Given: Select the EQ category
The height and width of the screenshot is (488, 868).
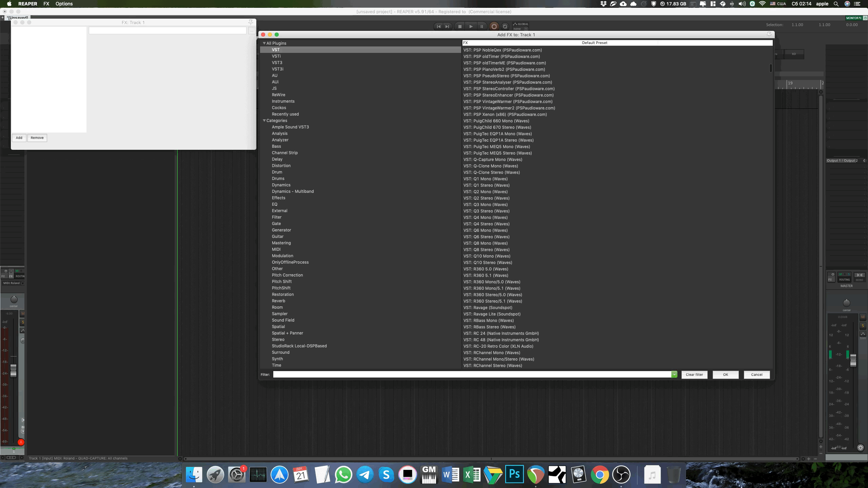Looking at the screenshot, I should pyautogui.click(x=274, y=204).
